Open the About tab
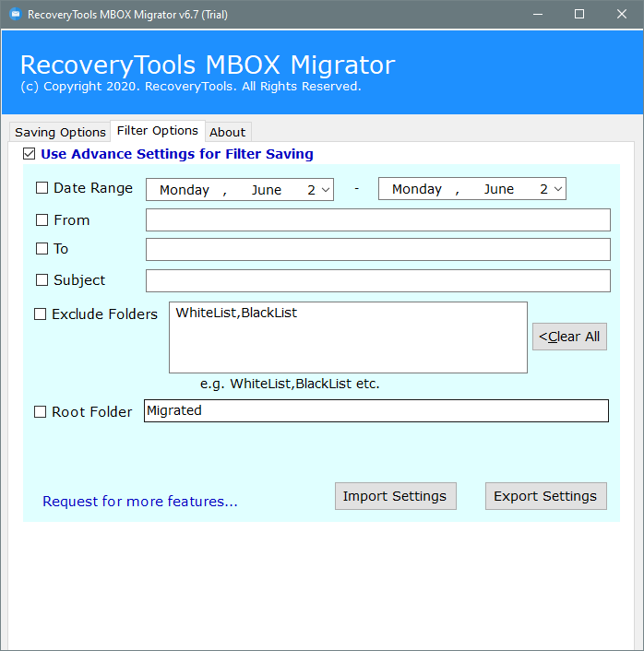644x651 pixels. click(228, 132)
